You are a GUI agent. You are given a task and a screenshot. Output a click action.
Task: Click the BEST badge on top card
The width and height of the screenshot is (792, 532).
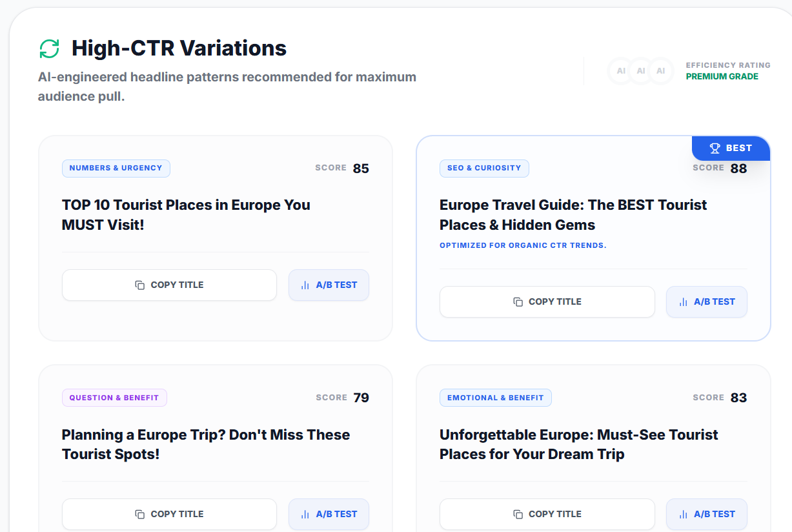tap(731, 148)
